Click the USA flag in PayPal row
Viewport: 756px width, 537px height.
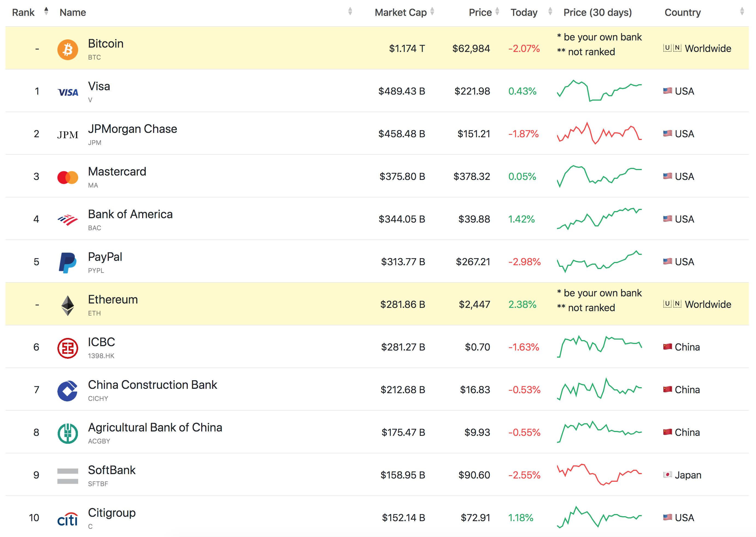(667, 262)
